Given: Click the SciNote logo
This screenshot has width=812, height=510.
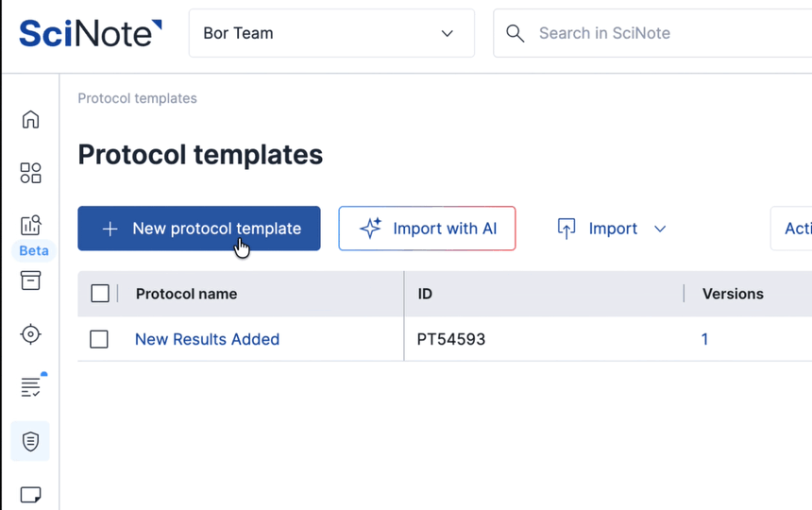Looking at the screenshot, I should pos(91,34).
